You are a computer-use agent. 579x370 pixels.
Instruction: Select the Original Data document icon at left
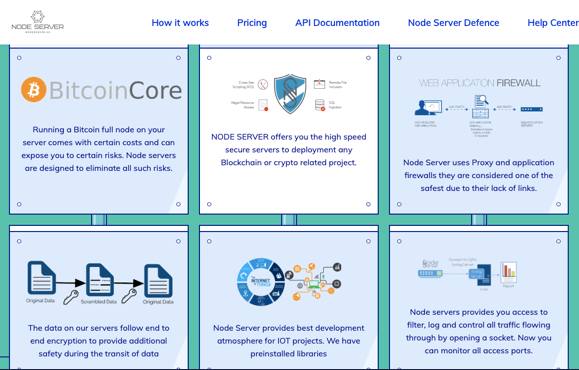click(42, 278)
